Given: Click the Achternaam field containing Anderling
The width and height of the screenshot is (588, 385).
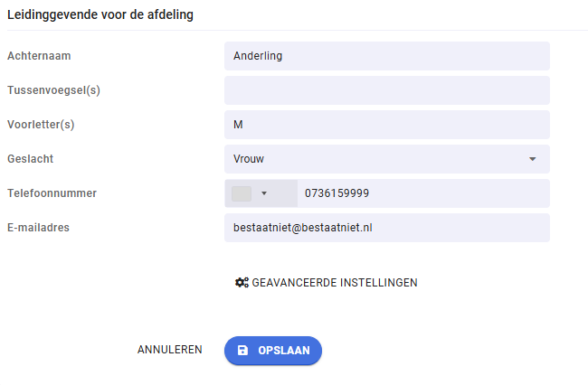Looking at the screenshot, I should (387, 56).
